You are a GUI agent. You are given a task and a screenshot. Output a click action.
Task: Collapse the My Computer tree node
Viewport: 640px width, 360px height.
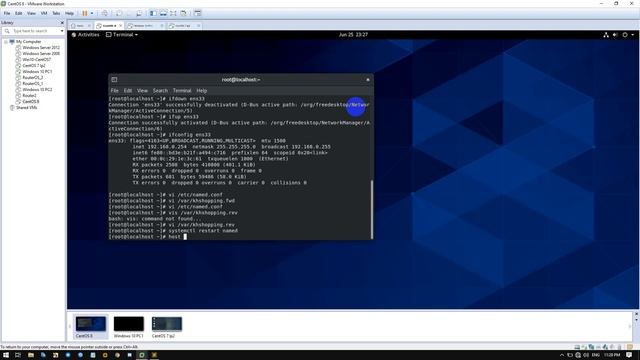click(6, 42)
